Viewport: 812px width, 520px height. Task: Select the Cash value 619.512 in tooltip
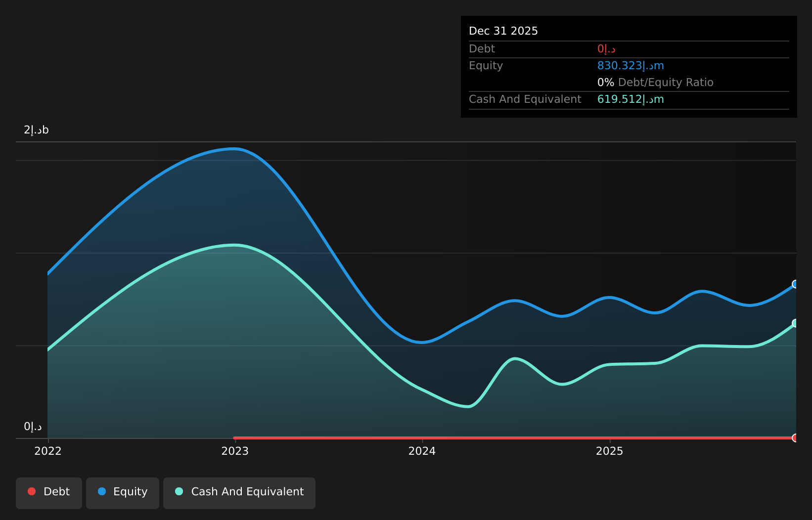click(x=630, y=99)
